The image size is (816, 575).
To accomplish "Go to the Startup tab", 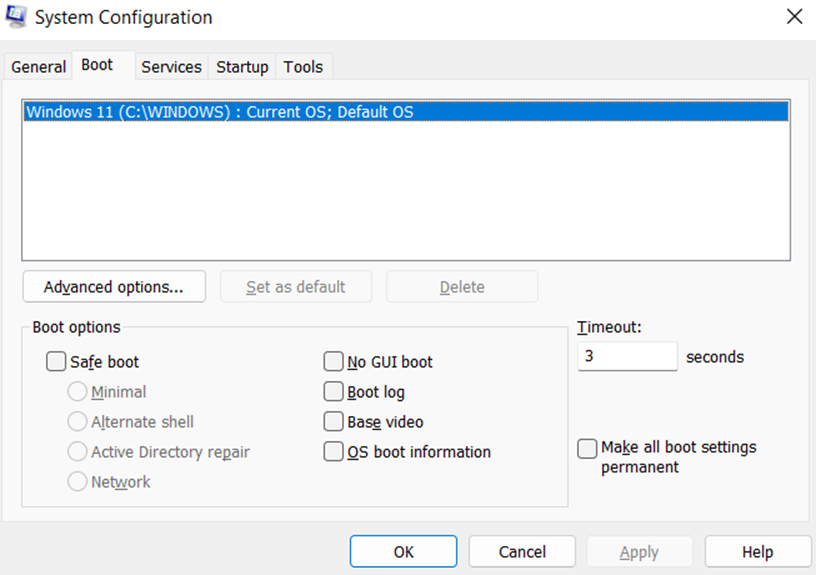I will tap(242, 67).
